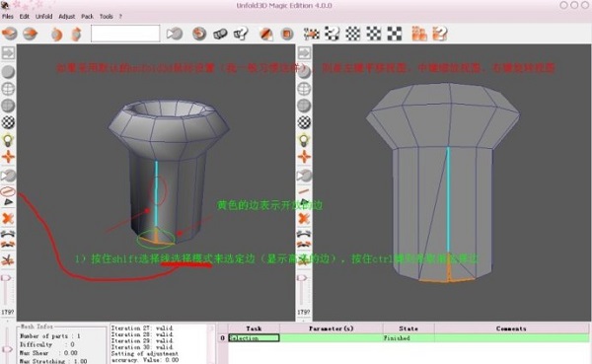
Task: Click the Task column header
Action: tap(254, 328)
